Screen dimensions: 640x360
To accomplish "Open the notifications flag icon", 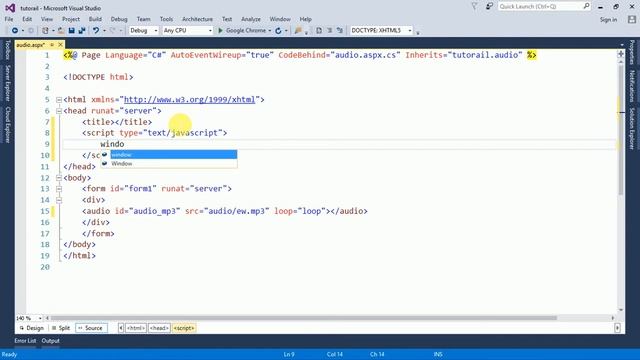I will click(x=474, y=7).
